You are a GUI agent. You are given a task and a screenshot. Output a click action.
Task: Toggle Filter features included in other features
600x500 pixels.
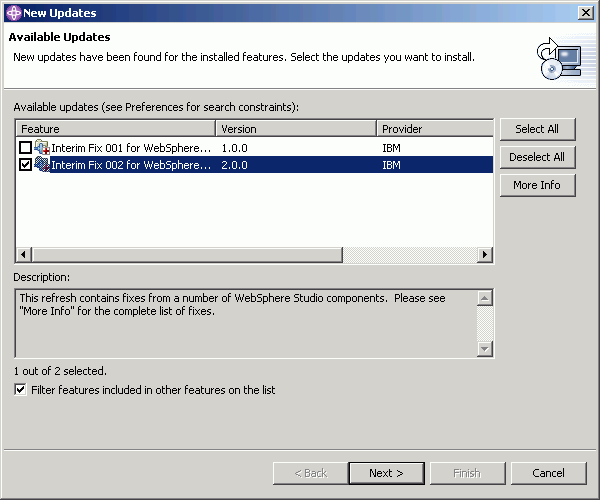(20, 389)
